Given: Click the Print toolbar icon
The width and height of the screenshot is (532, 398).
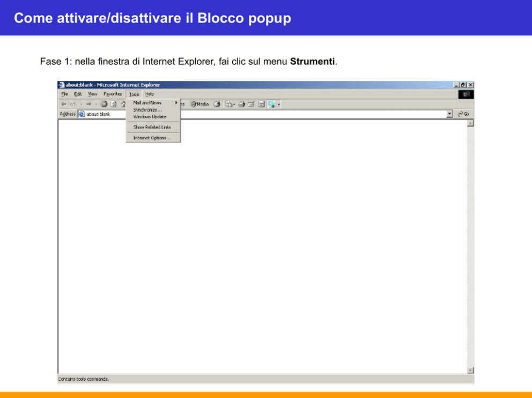Looking at the screenshot, I should point(242,104).
